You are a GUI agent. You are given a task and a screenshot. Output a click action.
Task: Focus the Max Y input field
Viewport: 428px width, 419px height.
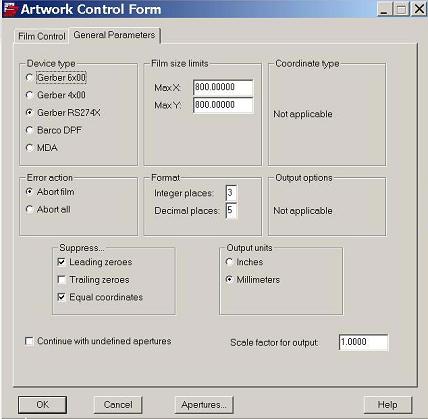point(223,105)
